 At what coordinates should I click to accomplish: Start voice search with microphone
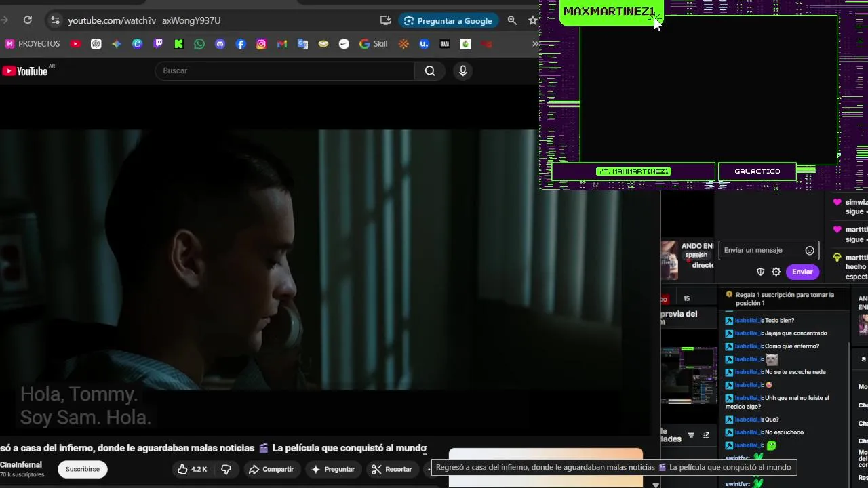463,70
